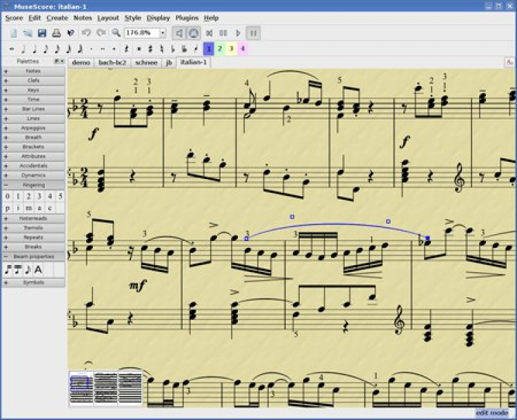Open the Create menu
This screenshot has height=420, width=517.
57,18
